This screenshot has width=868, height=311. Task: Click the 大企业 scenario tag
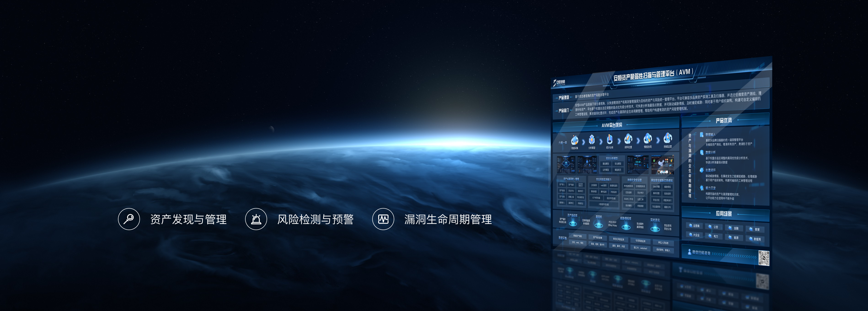click(x=694, y=235)
